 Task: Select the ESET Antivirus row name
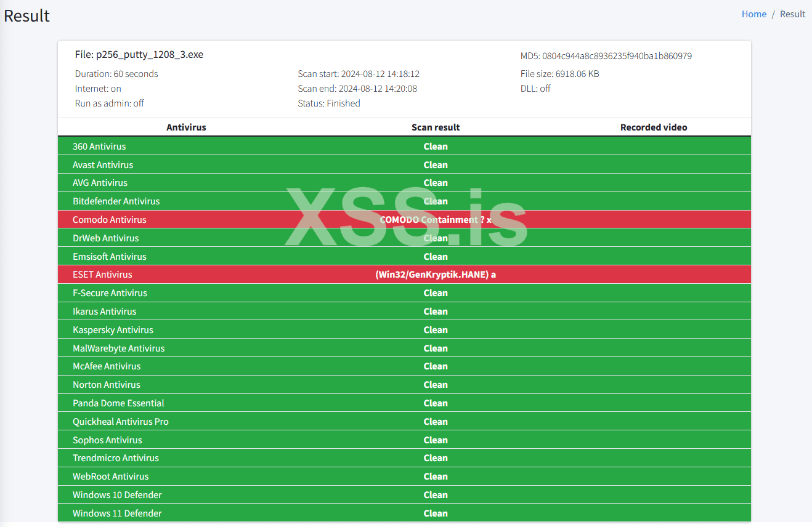[x=102, y=275]
